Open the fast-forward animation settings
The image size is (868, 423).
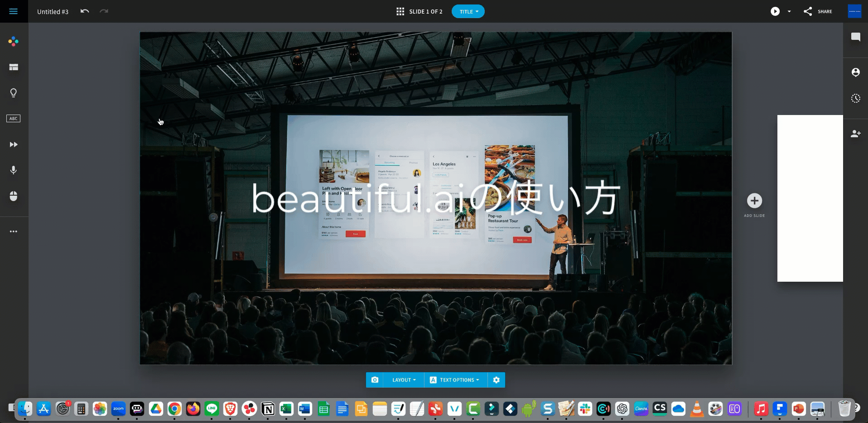[14, 144]
